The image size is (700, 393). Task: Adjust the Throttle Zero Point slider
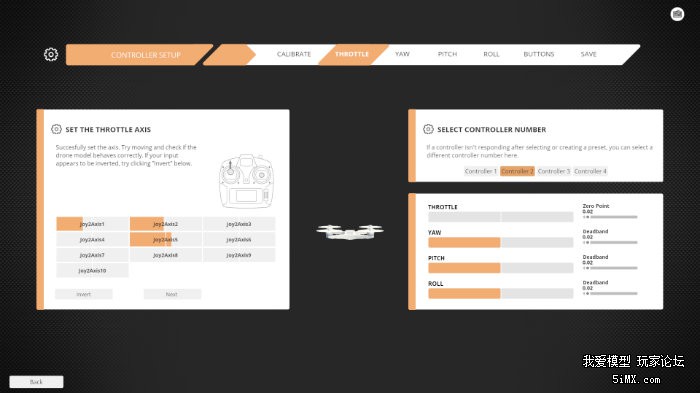pos(610,217)
